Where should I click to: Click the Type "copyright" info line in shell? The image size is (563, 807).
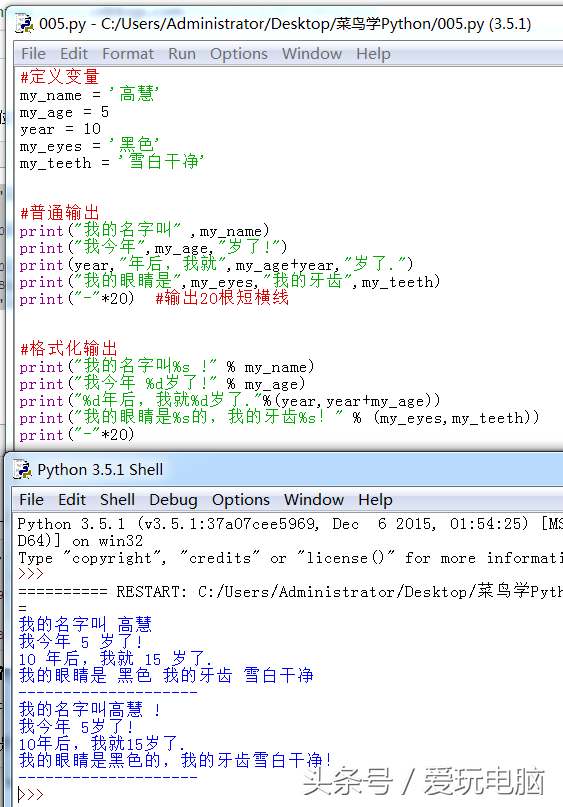click(290, 558)
